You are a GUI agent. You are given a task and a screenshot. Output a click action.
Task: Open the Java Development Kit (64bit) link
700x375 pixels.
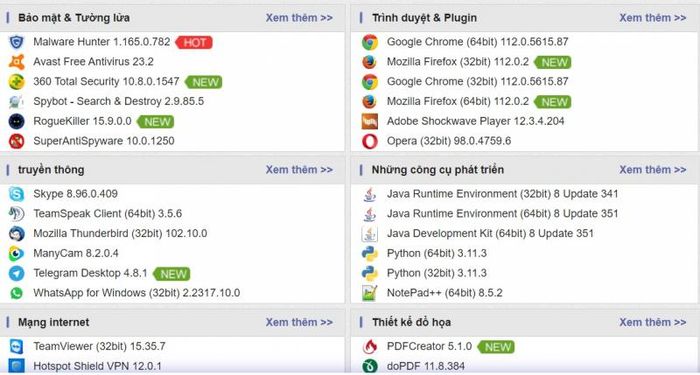tap(490, 233)
